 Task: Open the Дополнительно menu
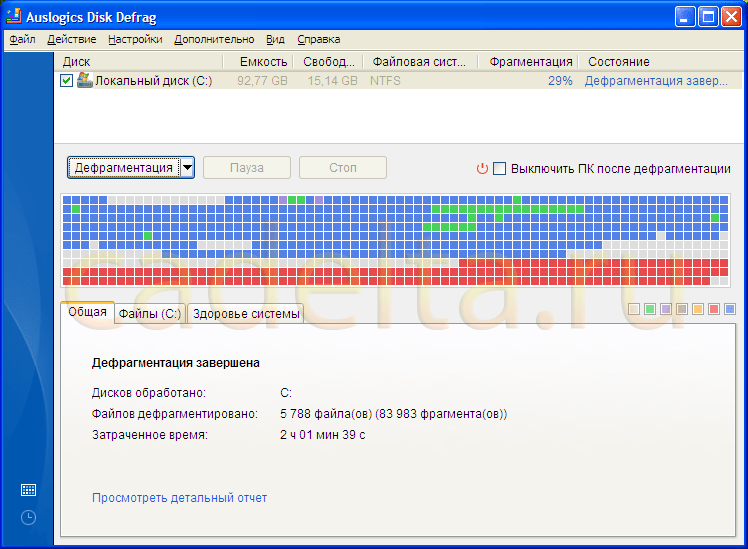click(214, 40)
